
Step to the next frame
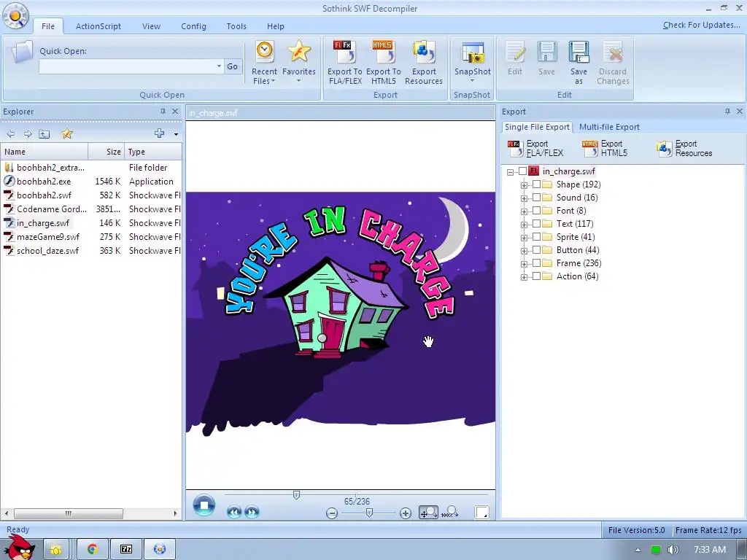252,513
